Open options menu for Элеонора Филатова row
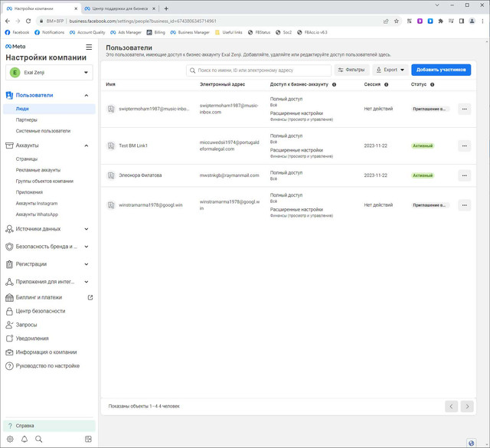The width and height of the screenshot is (490, 448). 465,175
